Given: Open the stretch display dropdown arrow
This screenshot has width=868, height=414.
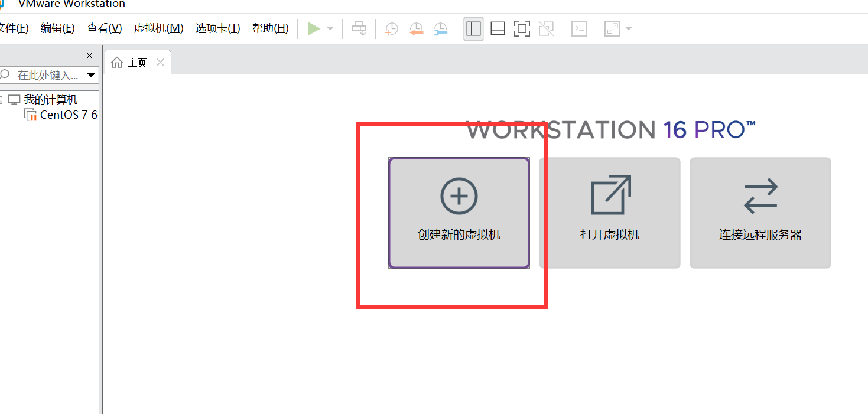Looking at the screenshot, I should 628,28.
